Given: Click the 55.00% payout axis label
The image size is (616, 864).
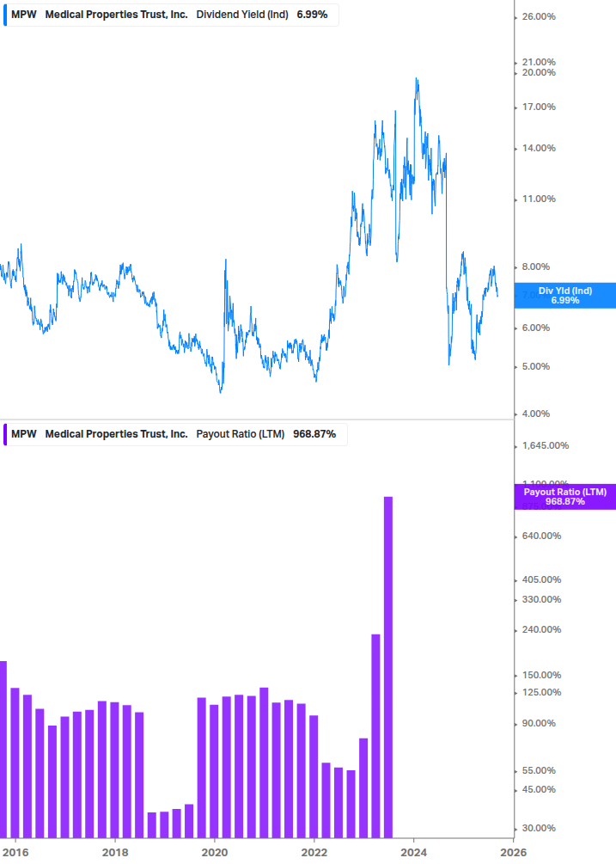Looking at the screenshot, I should tap(539, 771).
